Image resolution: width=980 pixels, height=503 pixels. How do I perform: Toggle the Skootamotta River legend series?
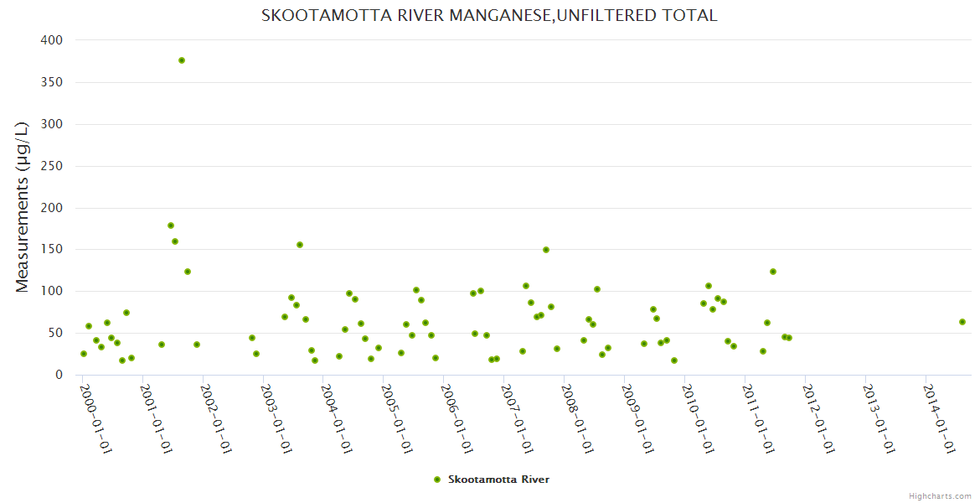point(498,480)
